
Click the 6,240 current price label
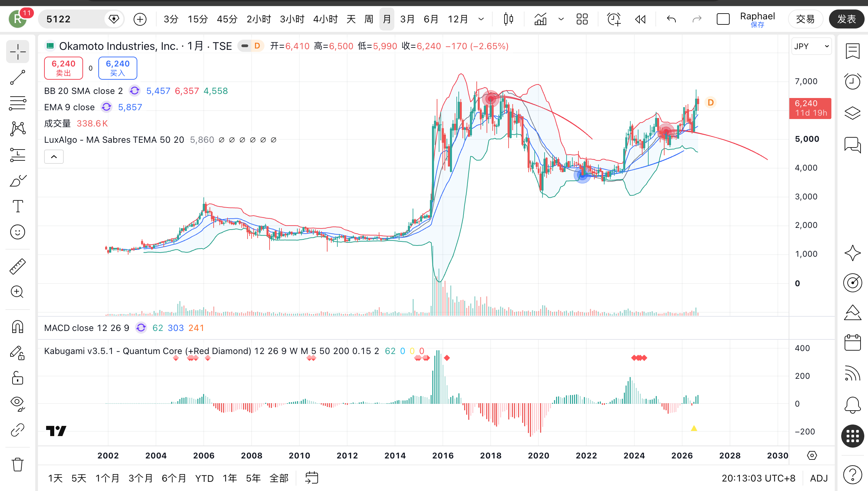click(810, 108)
